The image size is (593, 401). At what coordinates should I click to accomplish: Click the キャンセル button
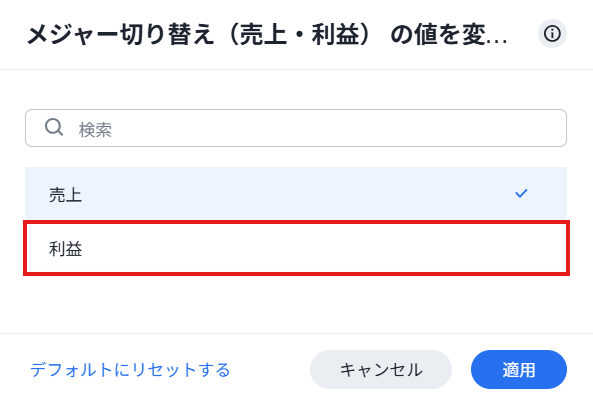(381, 370)
